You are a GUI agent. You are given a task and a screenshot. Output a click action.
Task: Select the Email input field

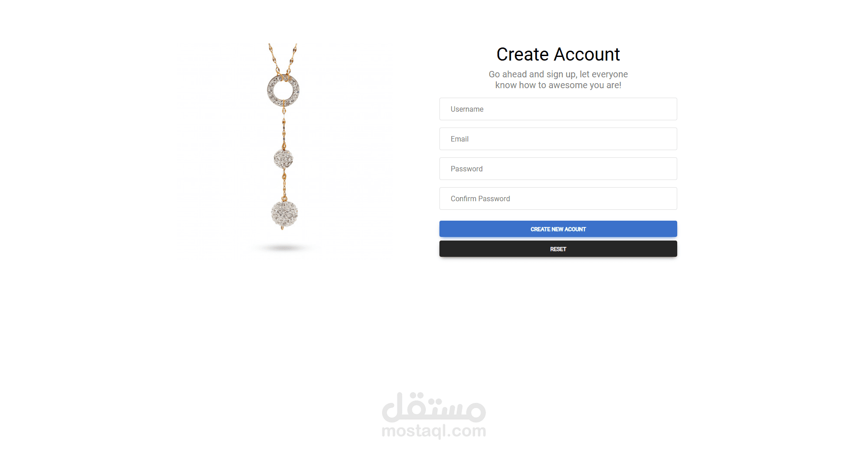[x=558, y=139]
